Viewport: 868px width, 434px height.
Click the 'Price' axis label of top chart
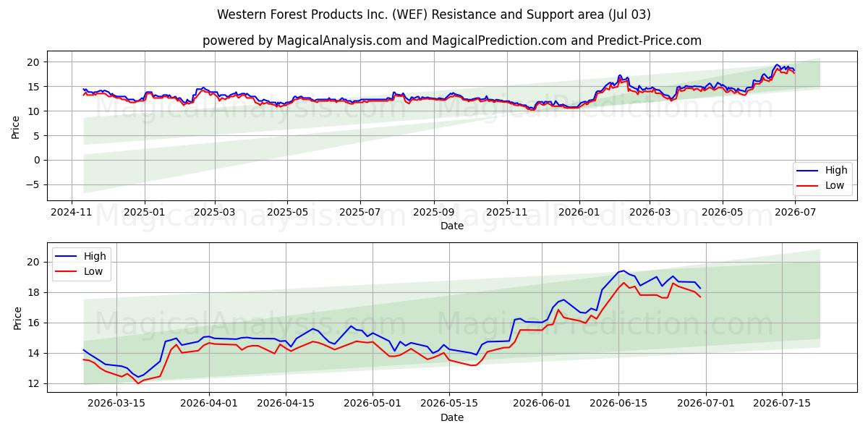tap(17, 126)
